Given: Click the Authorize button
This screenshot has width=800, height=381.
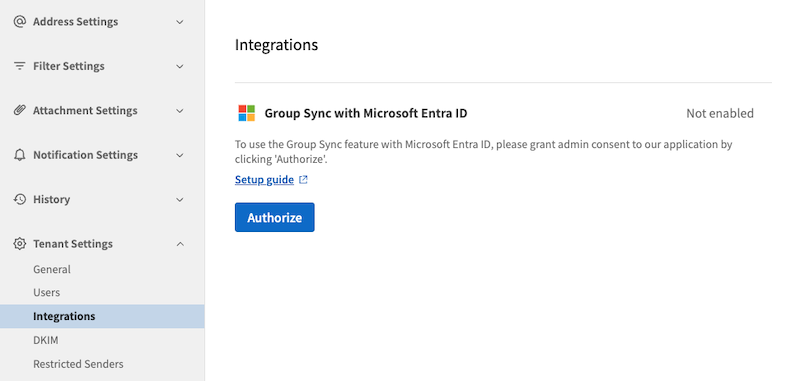Looking at the screenshot, I should (x=274, y=217).
